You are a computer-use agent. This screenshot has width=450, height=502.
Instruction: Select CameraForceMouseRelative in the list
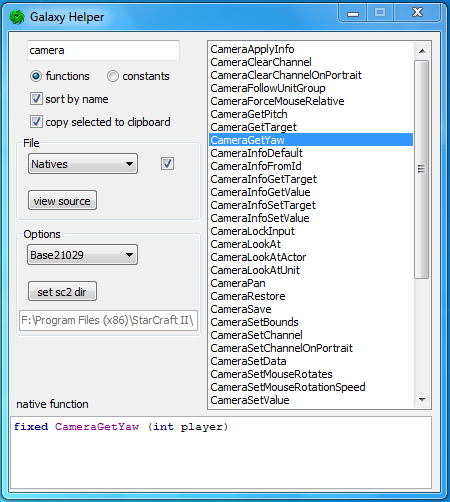(x=311, y=101)
